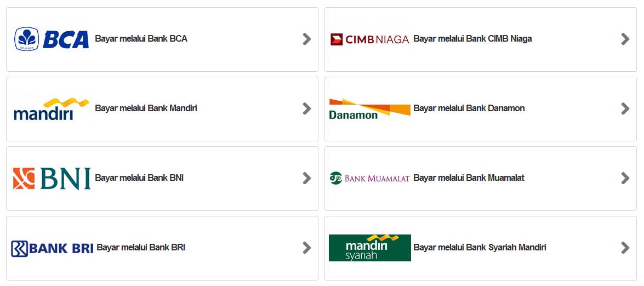Open the chevron arrow for Bank Muamalat
Viewport: 644px width, 286px height.
625,178
